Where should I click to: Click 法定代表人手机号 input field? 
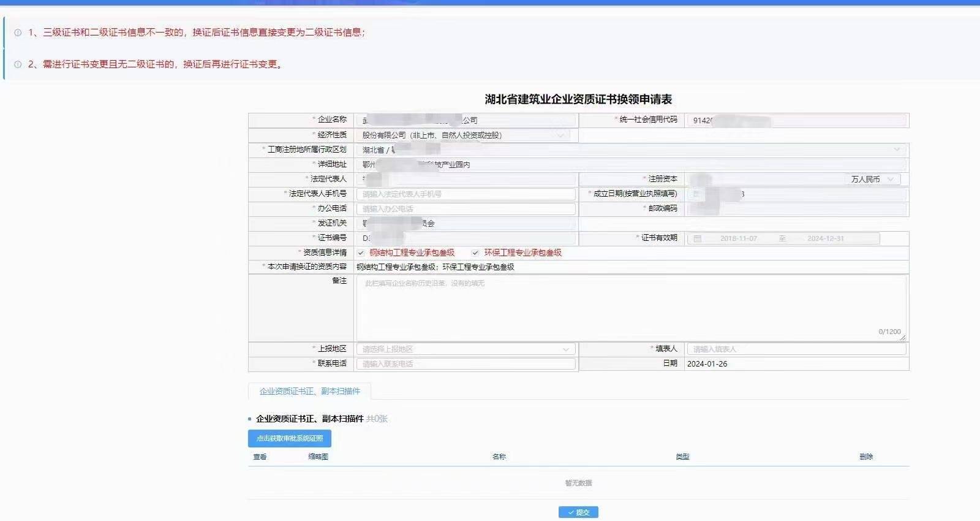[466, 194]
